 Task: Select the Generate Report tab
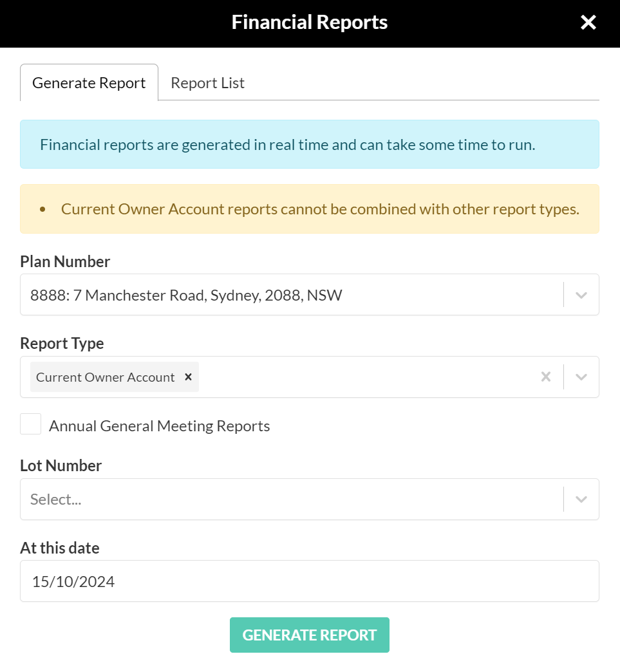point(89,83)
